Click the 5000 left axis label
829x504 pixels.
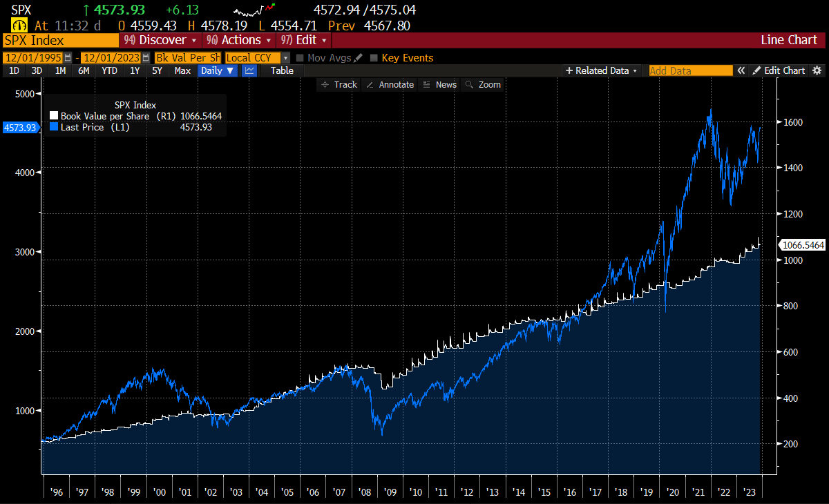[25, 93]
